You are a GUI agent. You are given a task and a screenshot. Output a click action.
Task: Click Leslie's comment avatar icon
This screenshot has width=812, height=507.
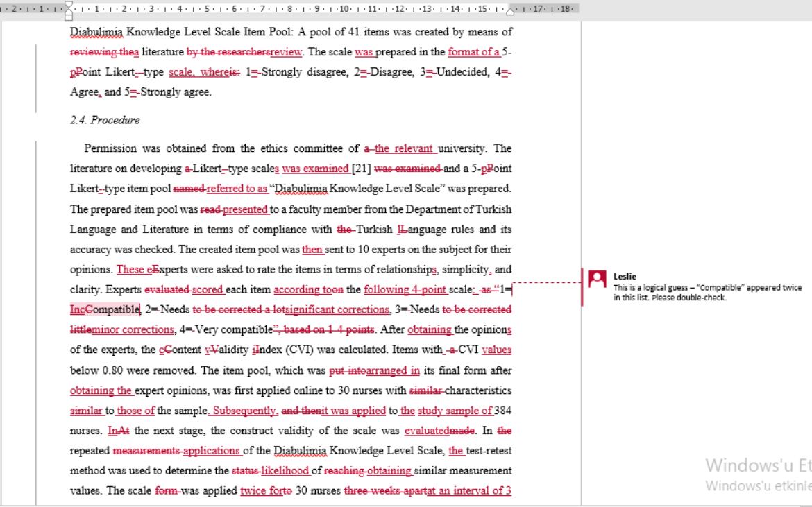click(x=597, y=279)
